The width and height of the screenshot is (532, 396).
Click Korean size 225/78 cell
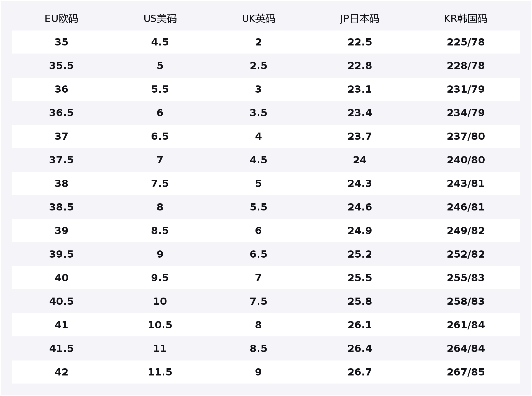point(465,42)
